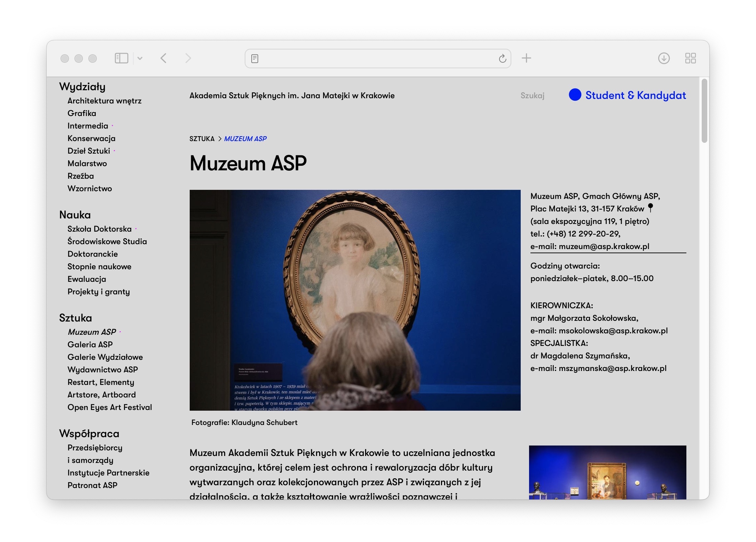Image resolution: width=756 pixels, height=542 pixels.
Task: Go back with the back arrow
Action: 164,58
